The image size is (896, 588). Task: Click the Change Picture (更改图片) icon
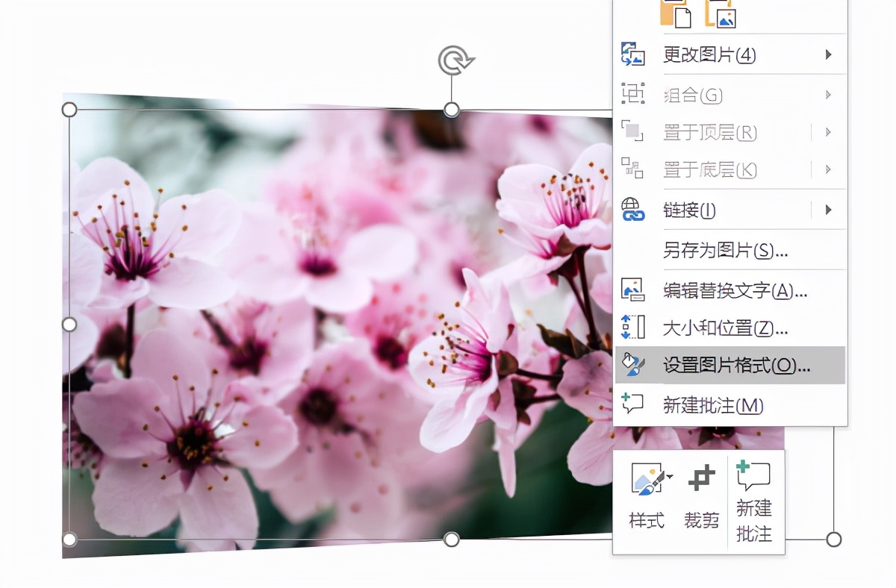632,54
